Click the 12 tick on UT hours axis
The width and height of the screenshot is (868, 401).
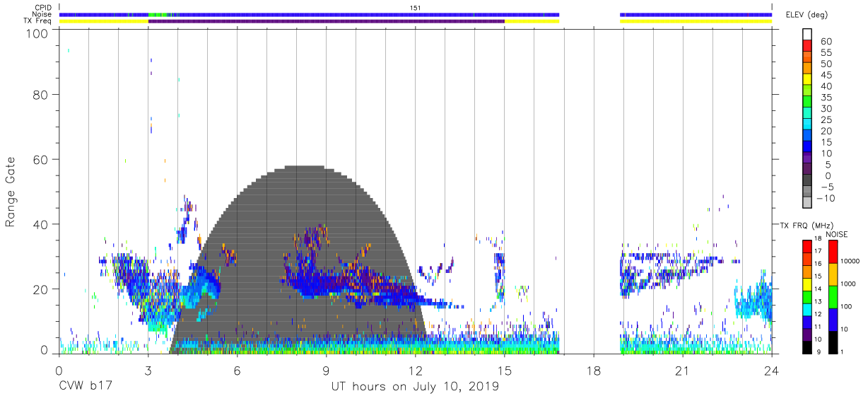[415, 370]
